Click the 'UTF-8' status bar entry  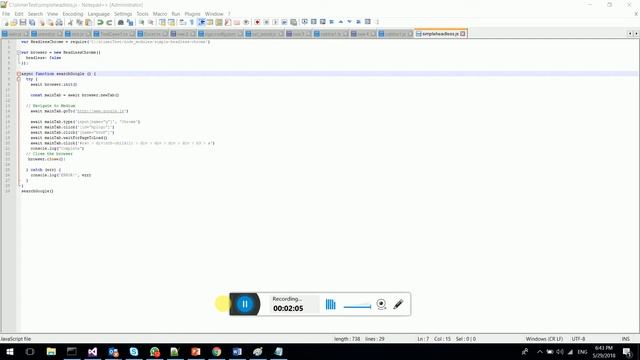tap(578, 339)
